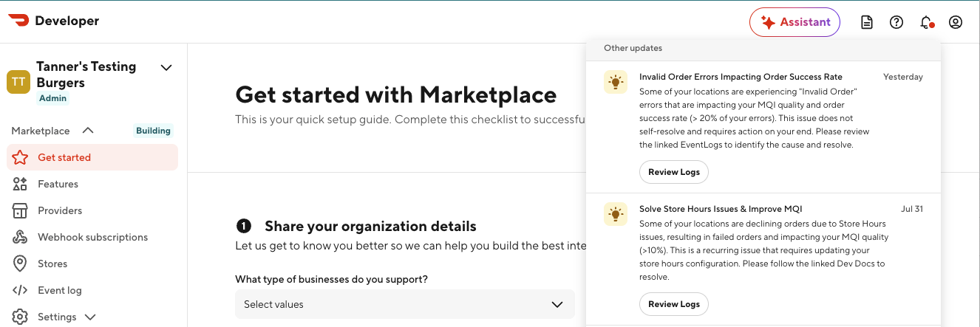Open the Assistant panel

pyautogui.click(x=794, y=22)
